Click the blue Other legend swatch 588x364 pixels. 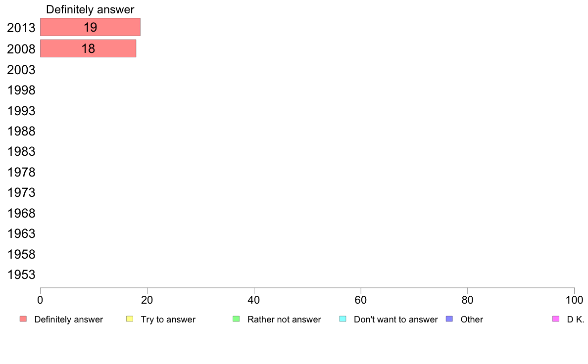click(x=449, y=319)
